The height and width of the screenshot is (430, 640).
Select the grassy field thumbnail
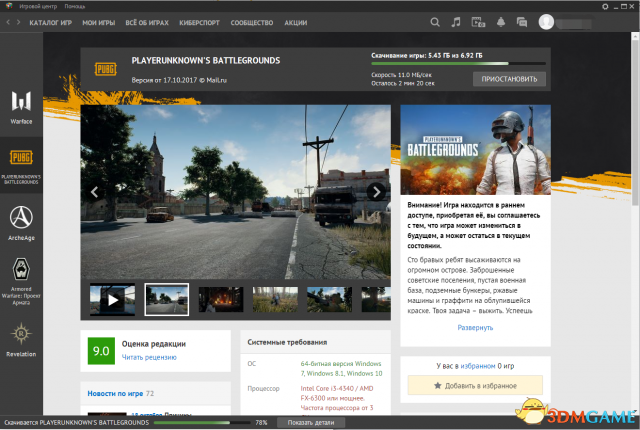coord(275,300)
